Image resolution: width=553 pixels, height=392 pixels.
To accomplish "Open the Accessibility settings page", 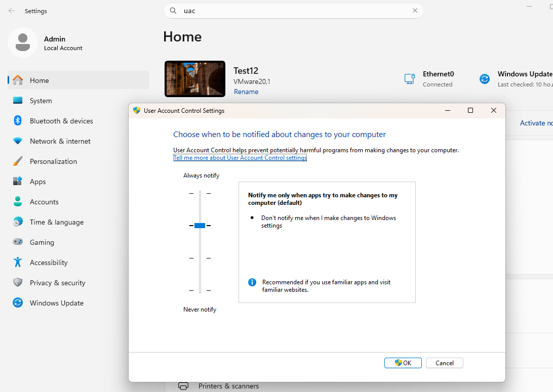I will coord(78,263).
